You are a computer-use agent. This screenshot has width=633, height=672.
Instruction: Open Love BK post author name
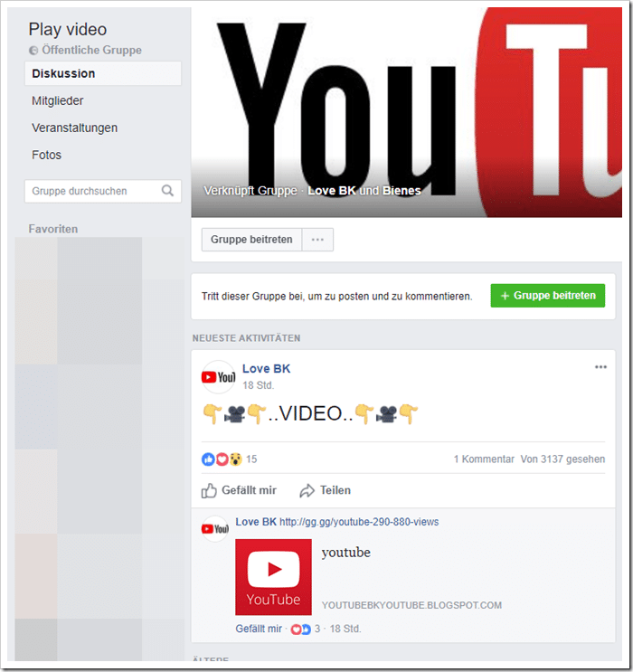(x=266, y=369)
